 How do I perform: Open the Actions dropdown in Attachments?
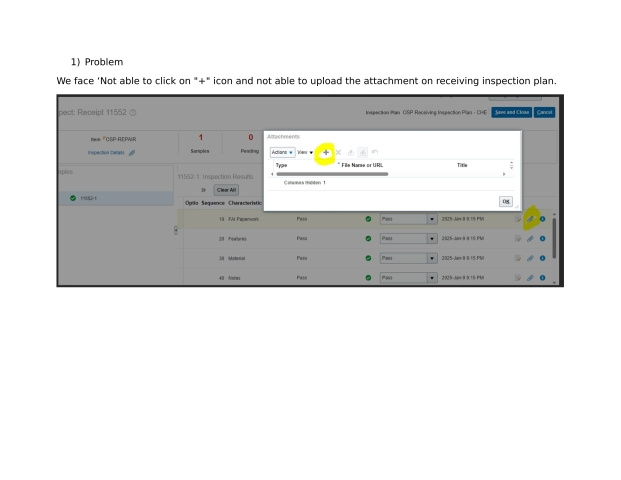point(282,152)
